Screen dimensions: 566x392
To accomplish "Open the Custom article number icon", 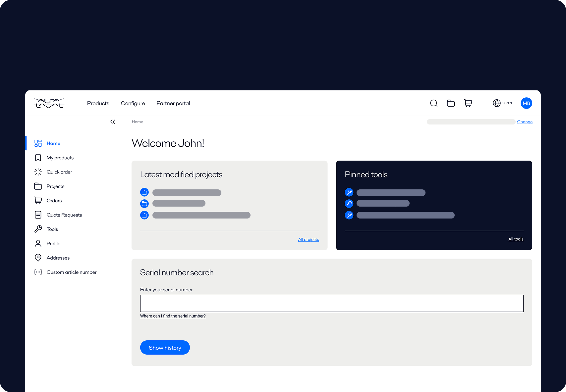I will [x=38, y=272].
